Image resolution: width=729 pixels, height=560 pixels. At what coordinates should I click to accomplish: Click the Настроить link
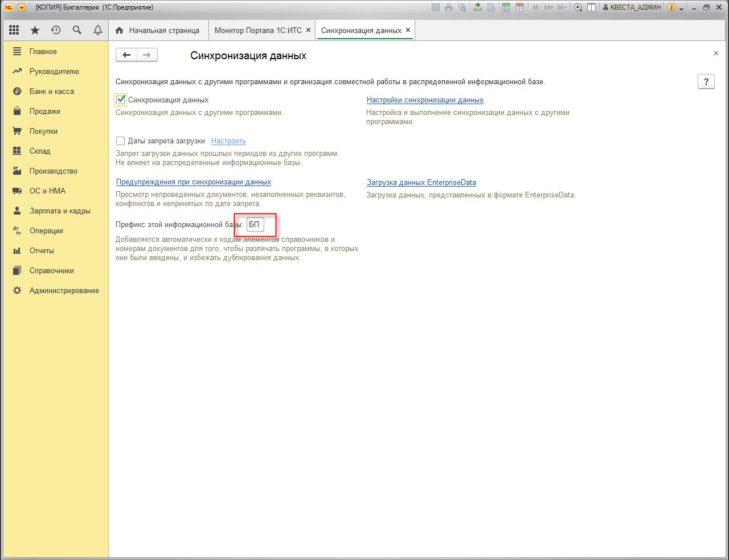pyautogui.click(x=228, y=141)
